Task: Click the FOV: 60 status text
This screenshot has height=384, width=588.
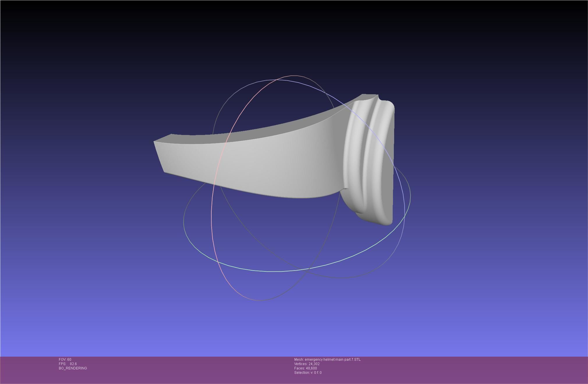Action: click(65, 360)
